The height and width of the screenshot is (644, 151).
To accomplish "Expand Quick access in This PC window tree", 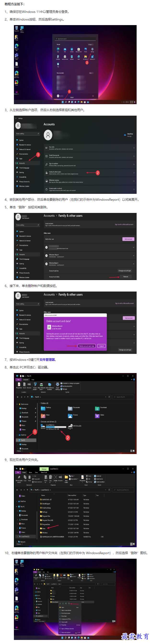I will coord(17,404).
